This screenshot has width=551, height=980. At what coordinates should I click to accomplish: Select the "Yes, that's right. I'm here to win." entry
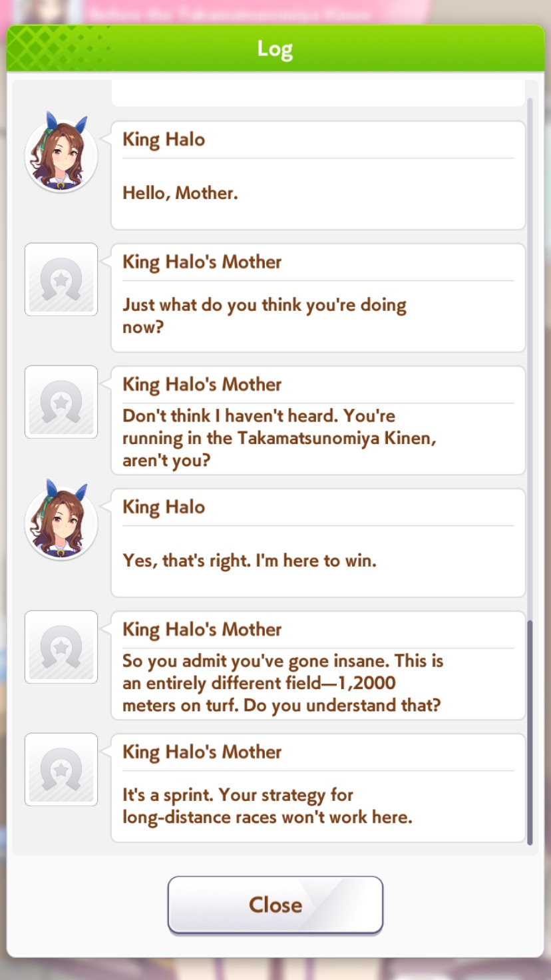pos(318,543)
